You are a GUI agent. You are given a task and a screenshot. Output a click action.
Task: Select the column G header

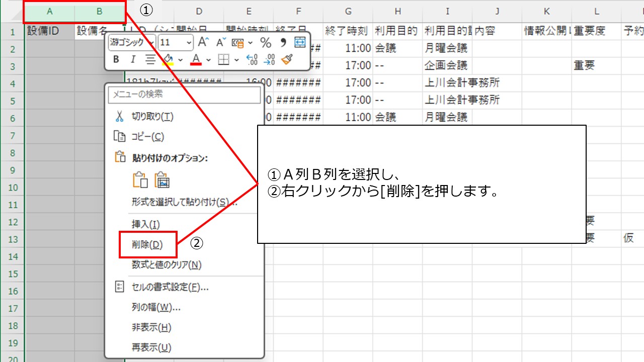(349, 11)
